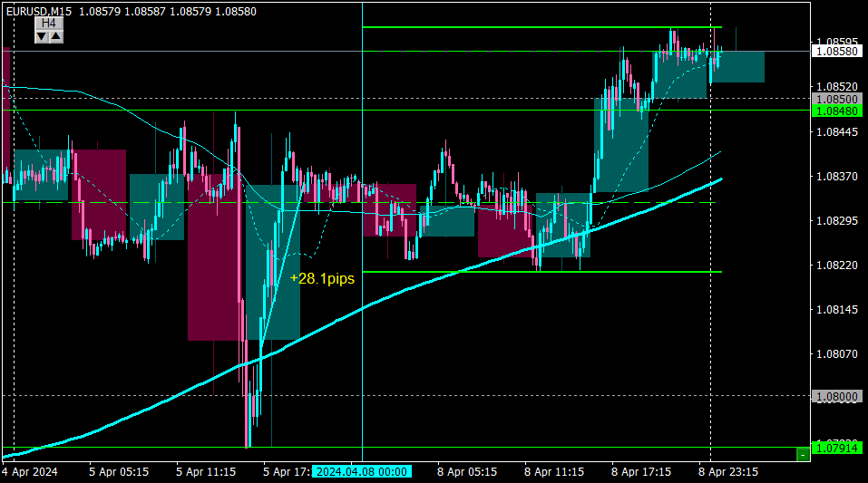Click the EURUSD,M15 chart title

(x=39, y=12)
